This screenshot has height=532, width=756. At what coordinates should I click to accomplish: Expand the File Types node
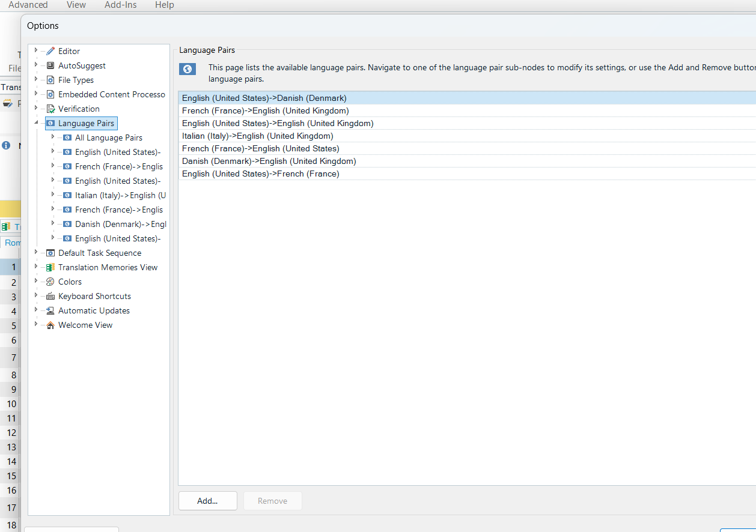click(x=36, y=79)
